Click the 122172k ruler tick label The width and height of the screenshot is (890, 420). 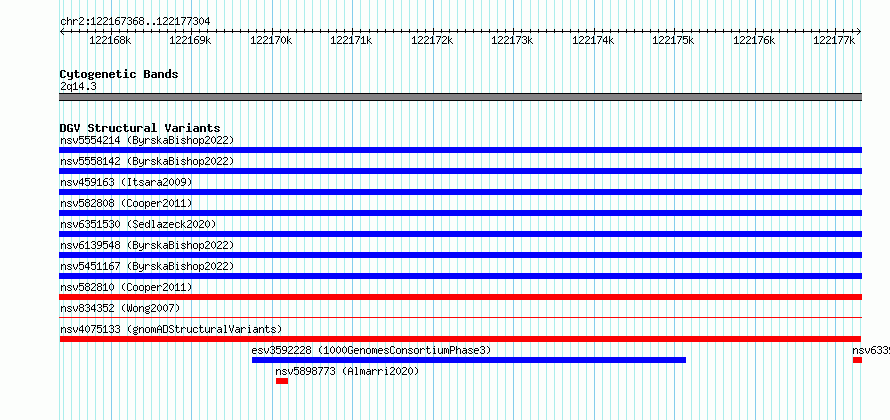pos(433,40)
